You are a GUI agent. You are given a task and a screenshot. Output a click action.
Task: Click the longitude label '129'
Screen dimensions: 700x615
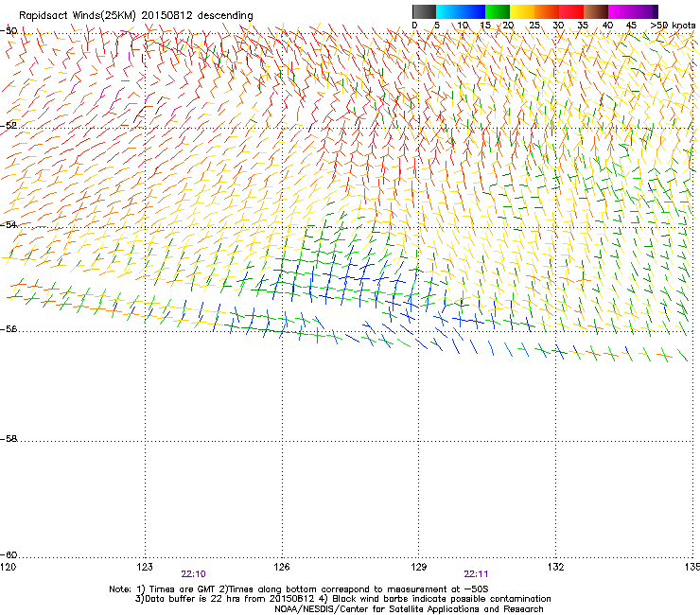(419, 567)
